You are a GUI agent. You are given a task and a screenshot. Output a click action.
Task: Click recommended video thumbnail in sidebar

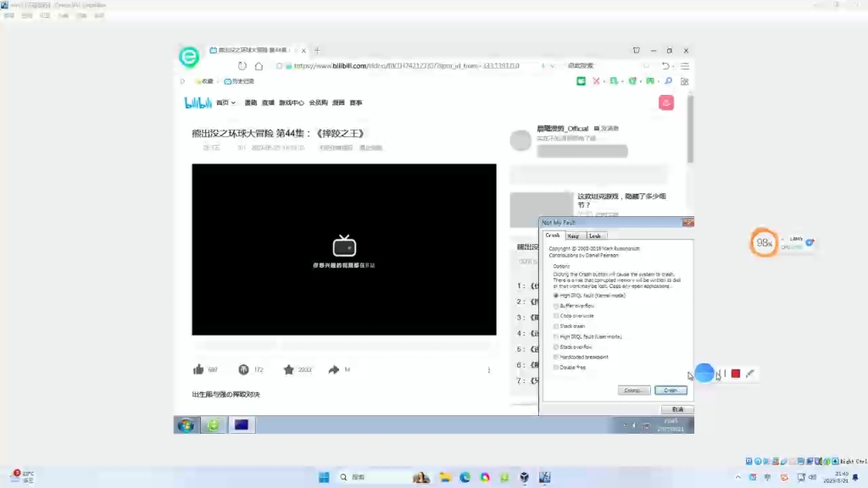point(541,210)
